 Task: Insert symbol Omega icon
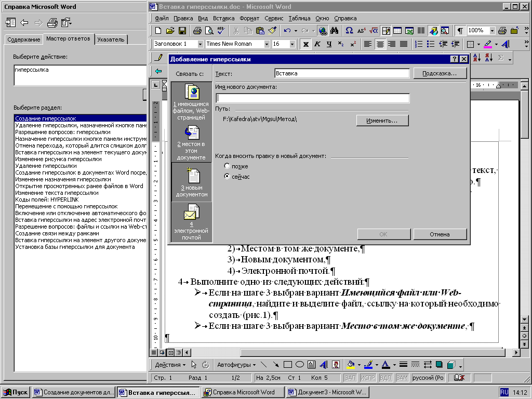point(349,31)
